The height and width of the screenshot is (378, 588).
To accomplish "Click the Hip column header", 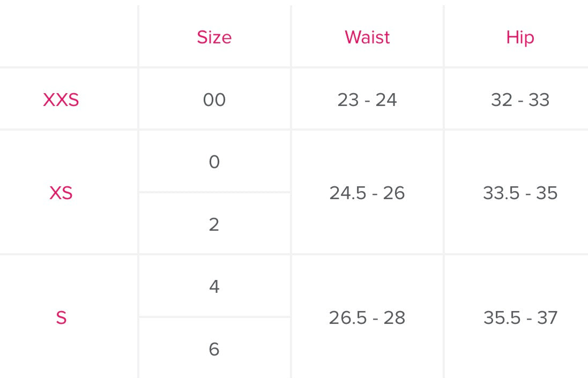I will [520, 37].
